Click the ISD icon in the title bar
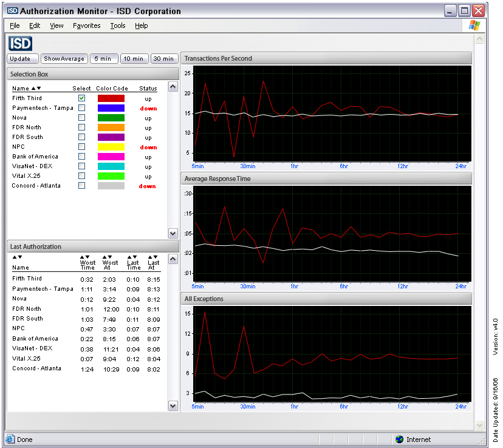This screenshot has width=503, height=448. tap(12, 11)
